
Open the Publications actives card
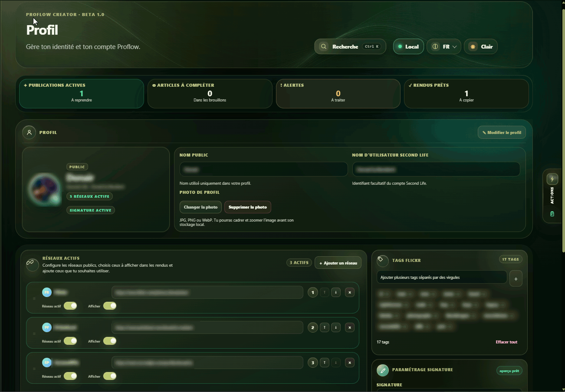(x=82, y=93)
